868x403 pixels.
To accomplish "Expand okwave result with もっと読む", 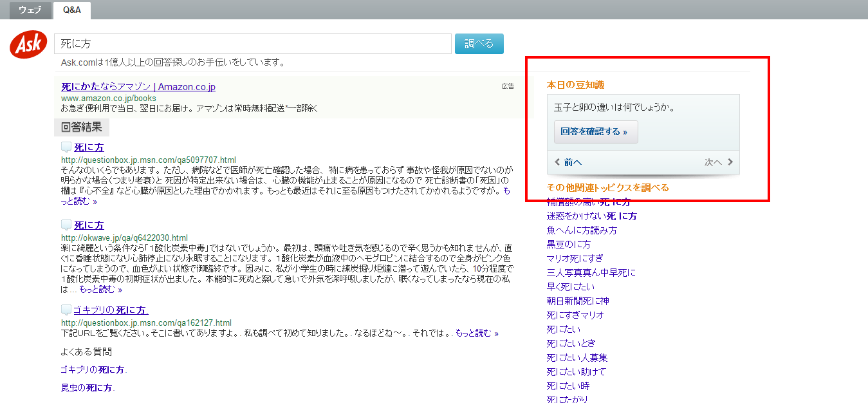I will 100,290.
